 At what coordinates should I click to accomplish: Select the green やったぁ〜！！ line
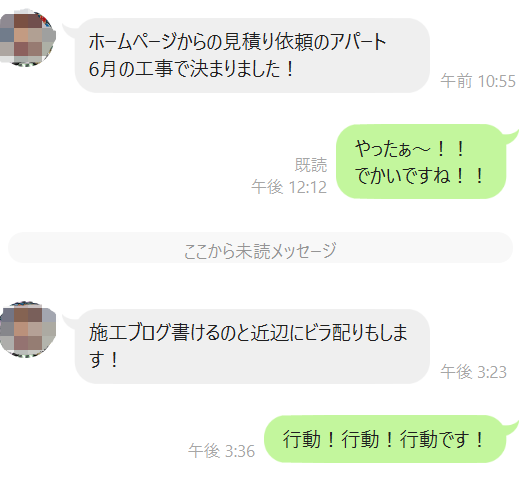click(410, 149)
